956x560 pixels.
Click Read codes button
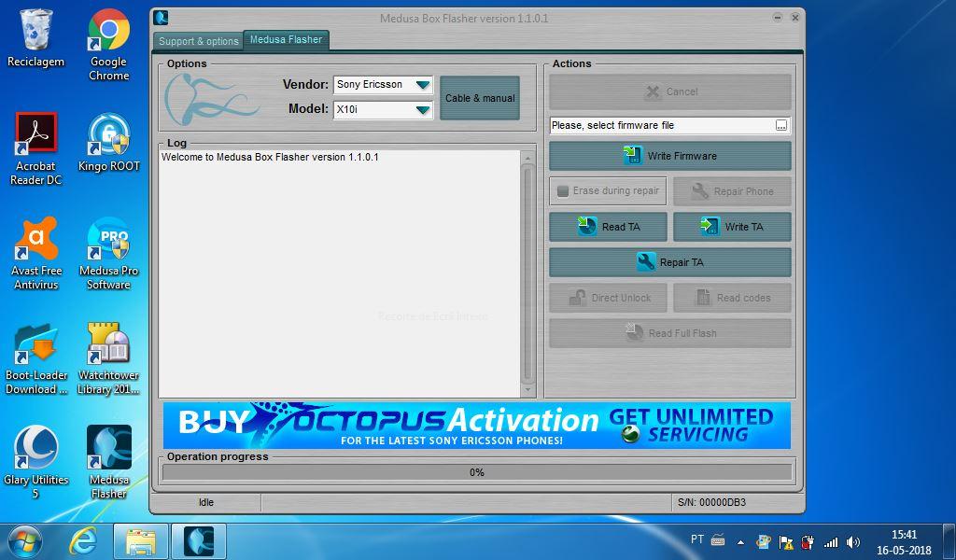pos(732,298)
